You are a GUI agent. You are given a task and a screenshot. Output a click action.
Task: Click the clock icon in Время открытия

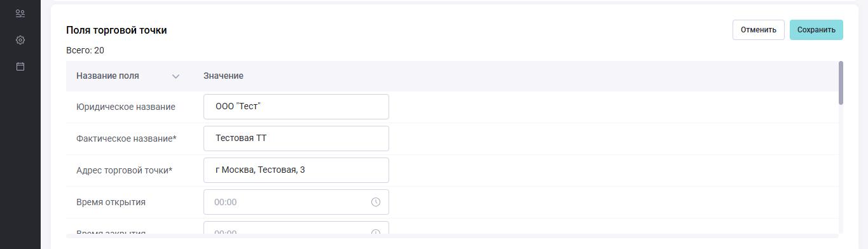[x=376, y=202]
